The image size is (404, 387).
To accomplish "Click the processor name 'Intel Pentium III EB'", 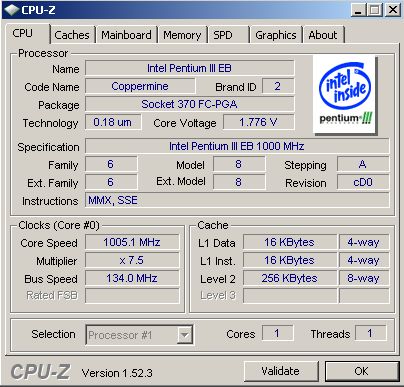I will [189, 68].
